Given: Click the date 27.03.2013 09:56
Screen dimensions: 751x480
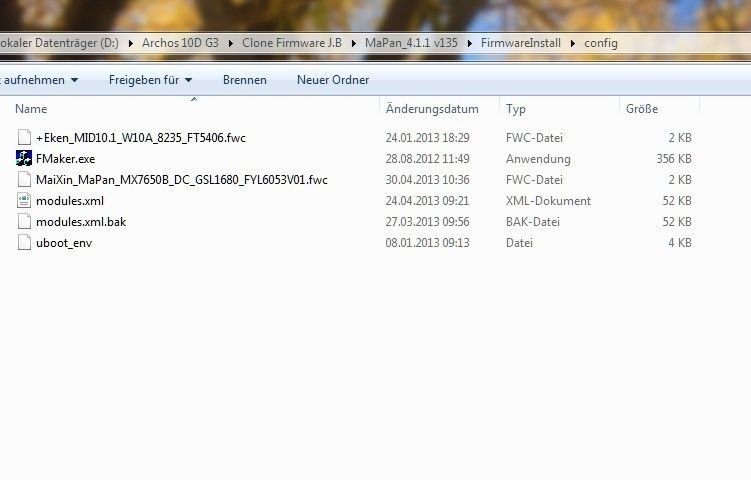Looking at the screenshot, I should tap(427, 222).
